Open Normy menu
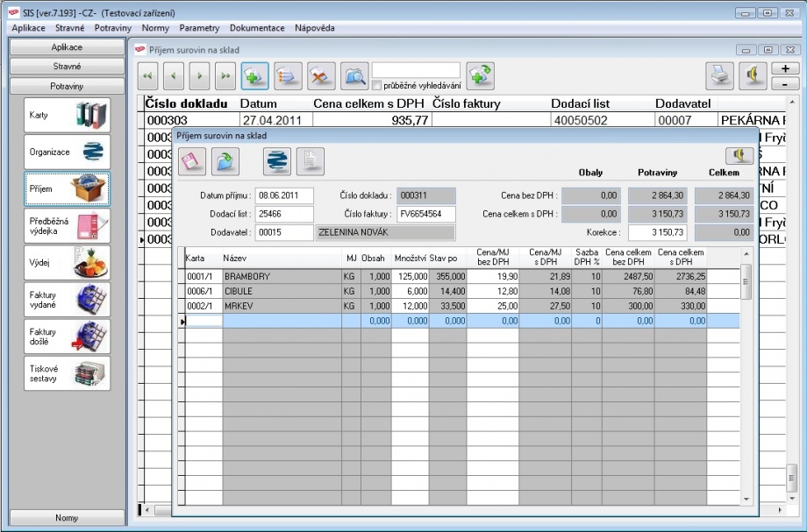The width and height of the screenshot is (807, 532). coord(155,28)
